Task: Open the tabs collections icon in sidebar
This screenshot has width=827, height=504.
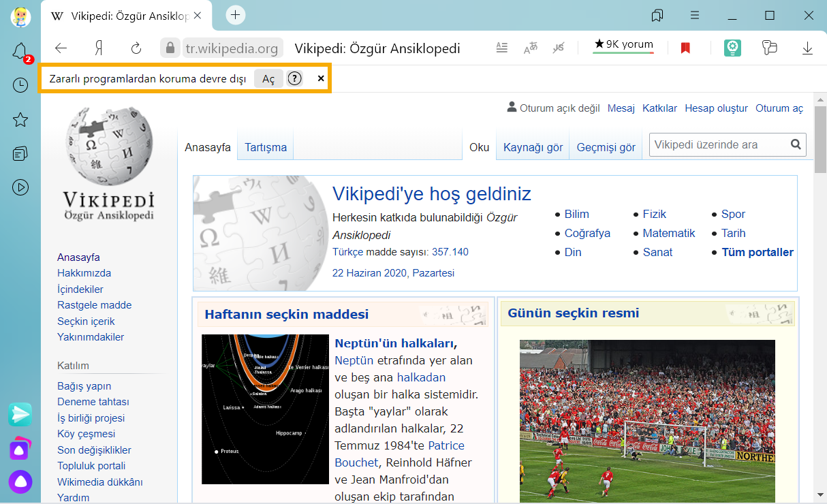Action: click(x=20, y=154)
